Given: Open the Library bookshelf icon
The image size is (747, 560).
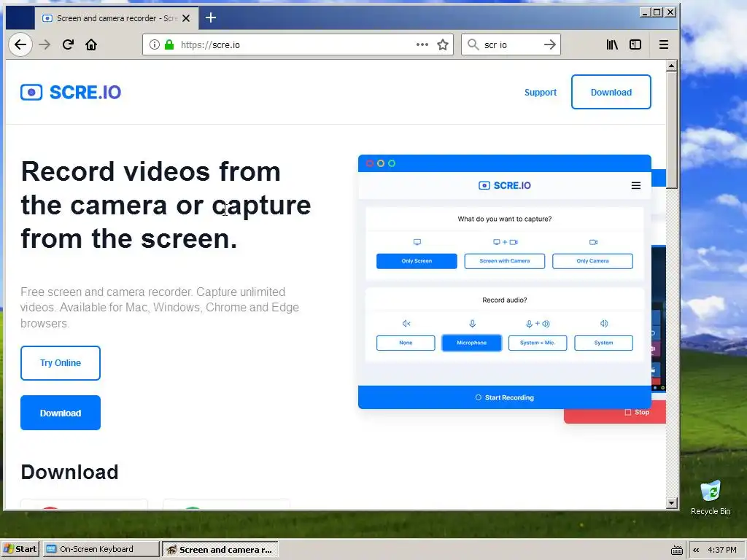Looking at the screenshot, I should click(x=612, y=44).
